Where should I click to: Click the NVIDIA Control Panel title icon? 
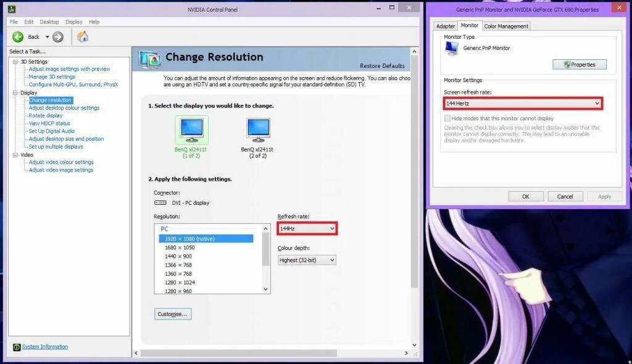coord(12,9)
